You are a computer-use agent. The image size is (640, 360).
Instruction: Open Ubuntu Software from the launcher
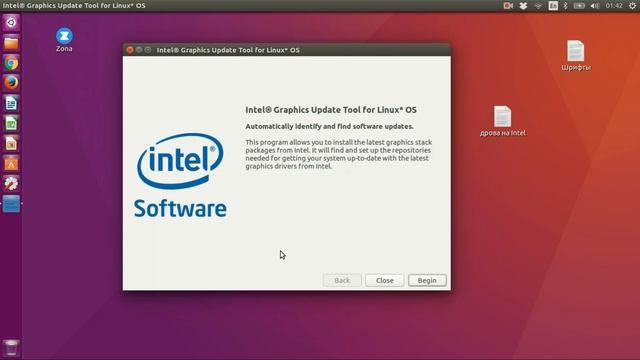pyautogui.click(x=11, y=164)
